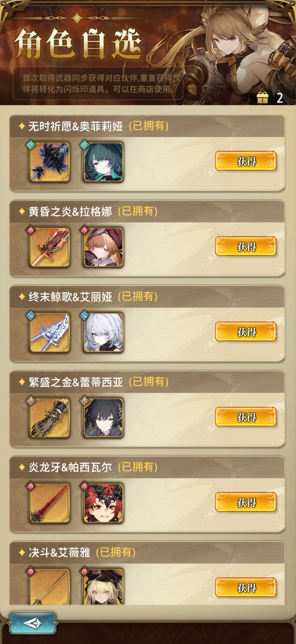Click 获得 for 繁盛之金&蕾蒂西亚
This screenshot has height=644, width=296.
(246, 417)
